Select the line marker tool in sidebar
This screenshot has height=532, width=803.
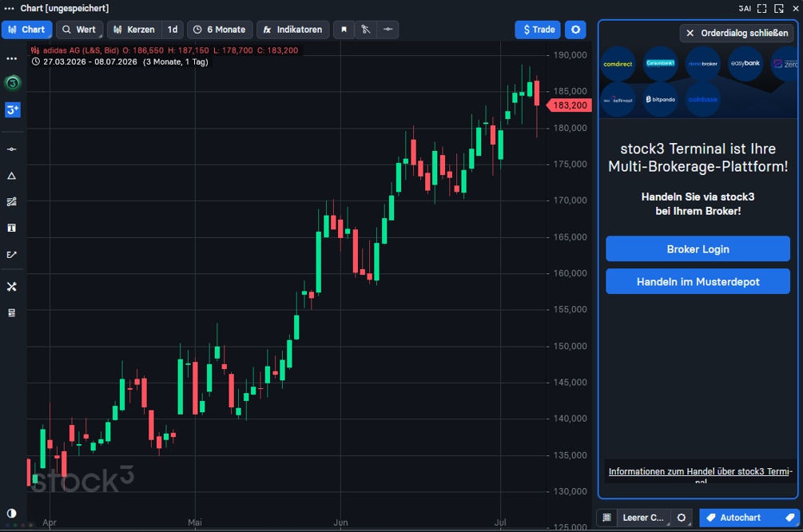pos(12,149)
